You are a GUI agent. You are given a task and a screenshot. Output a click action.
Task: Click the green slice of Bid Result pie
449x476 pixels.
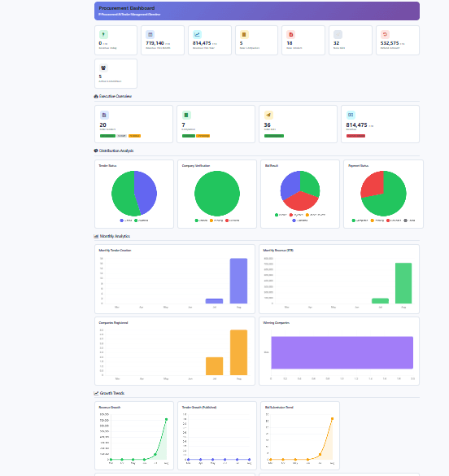coord(311,184)
